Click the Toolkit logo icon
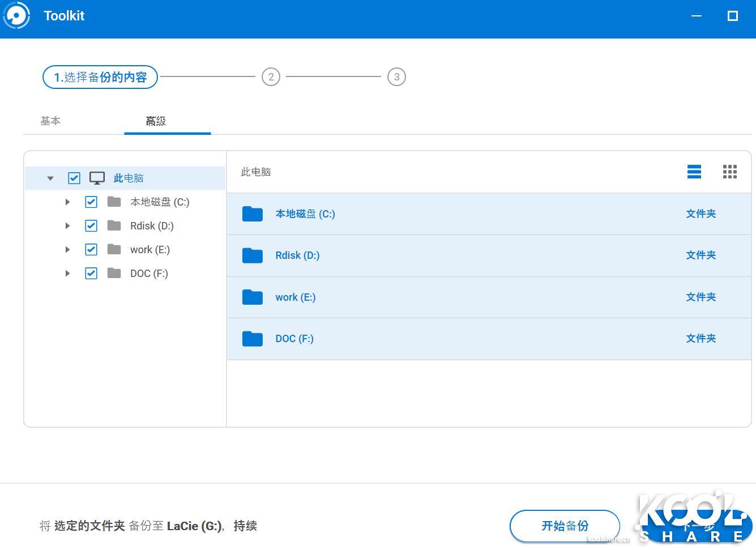756x550 pixels. click(16, 15)
